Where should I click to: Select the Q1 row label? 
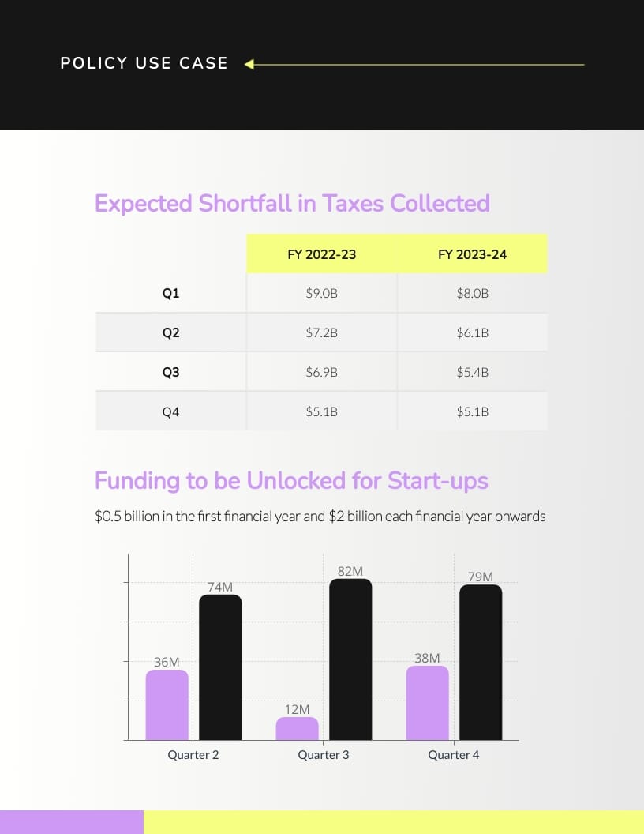(170, 293)
